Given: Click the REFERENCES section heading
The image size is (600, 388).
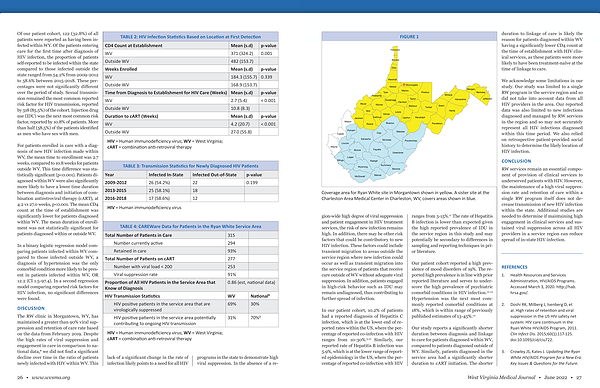Looking at the screenshot, I should pos(514,267).
